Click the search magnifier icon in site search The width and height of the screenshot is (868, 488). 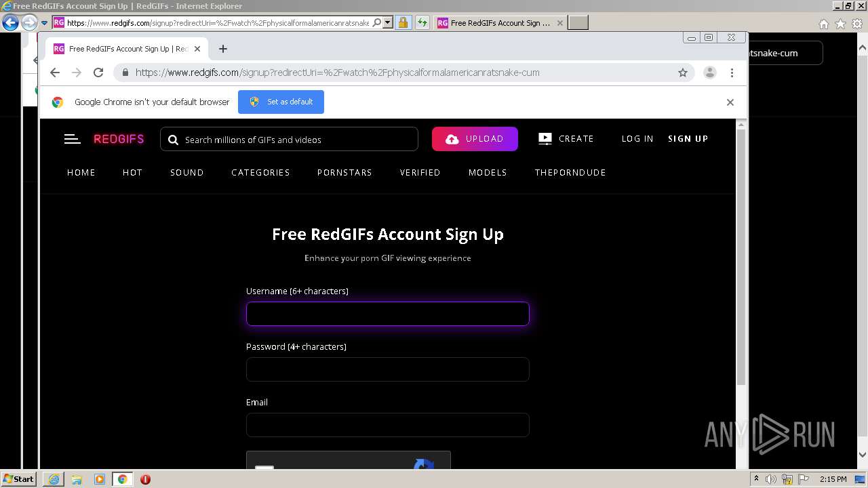coord(173,140)
